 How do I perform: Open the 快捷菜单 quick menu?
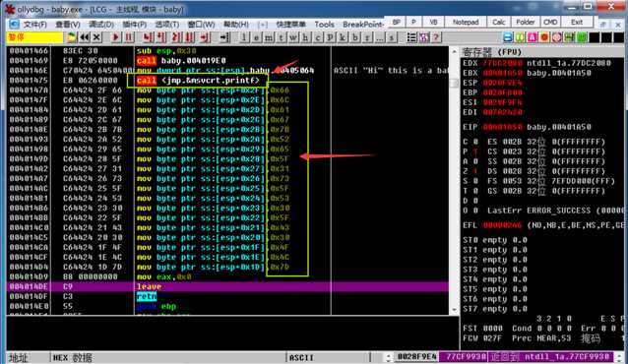click(290, 25)
